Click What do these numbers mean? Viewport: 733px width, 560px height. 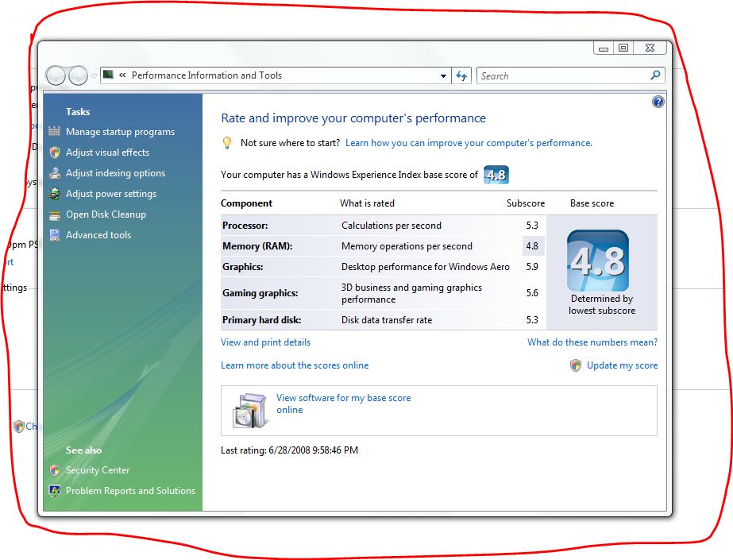[x=592, y=342]
